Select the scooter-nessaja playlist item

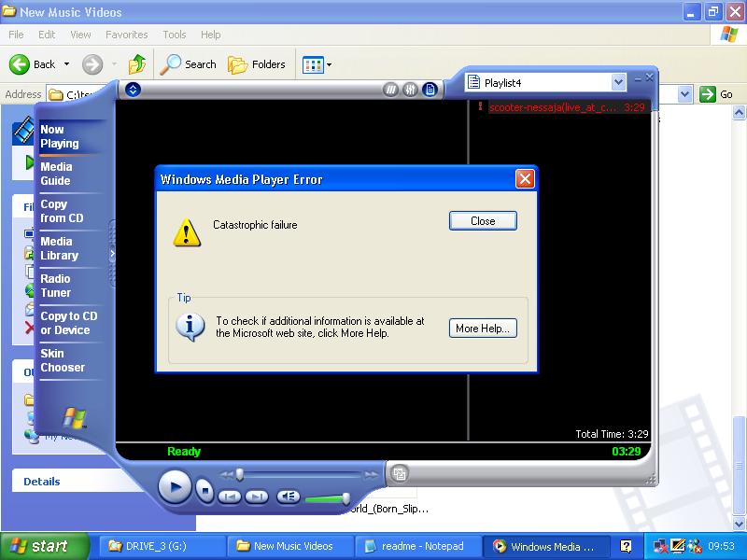point(567,107)
